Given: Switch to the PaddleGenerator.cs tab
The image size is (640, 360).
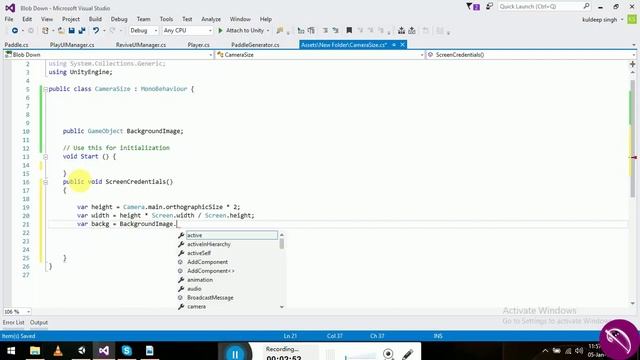Looking at the screenshot, I should [255, 45].
